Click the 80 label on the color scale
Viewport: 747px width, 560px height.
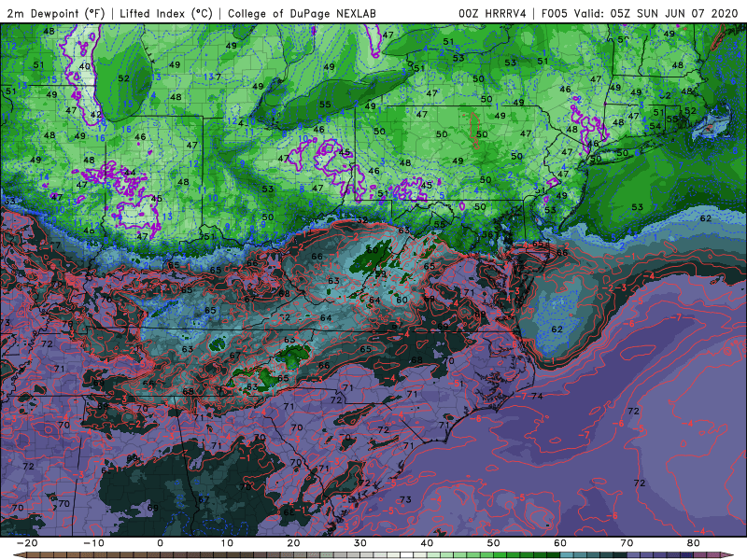[x=694, y=543]
